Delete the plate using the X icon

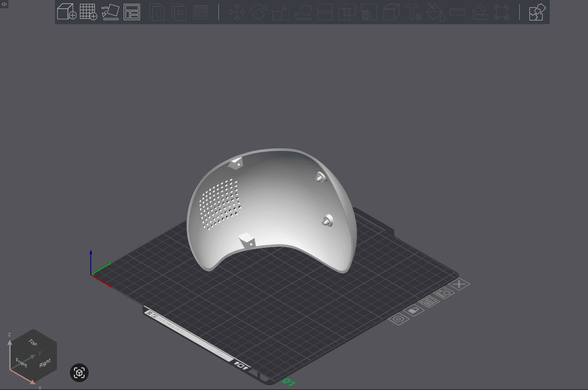click(459, 284)
